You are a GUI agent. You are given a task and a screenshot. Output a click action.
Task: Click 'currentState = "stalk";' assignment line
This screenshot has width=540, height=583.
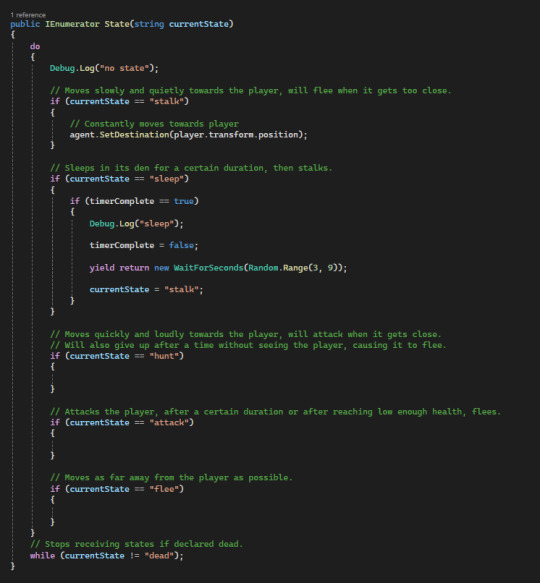point(147,290)
